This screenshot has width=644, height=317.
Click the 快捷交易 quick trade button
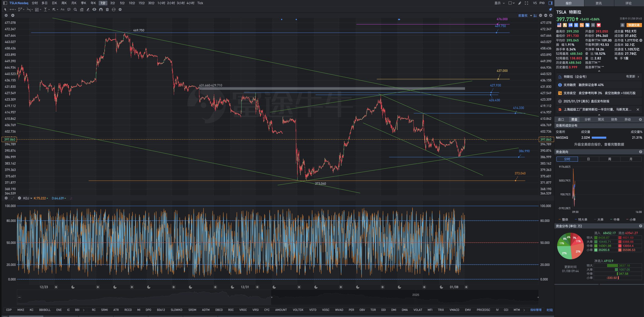(634, 25)
